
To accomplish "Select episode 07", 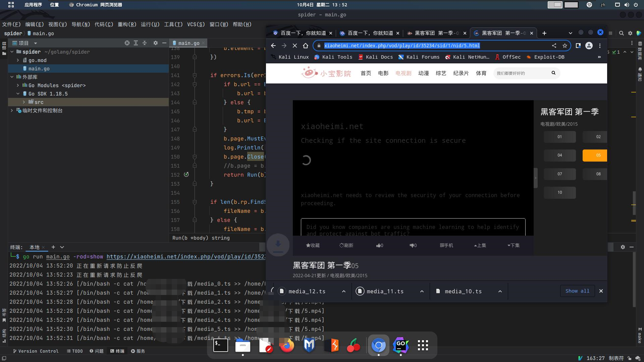I will coord(560,174).
